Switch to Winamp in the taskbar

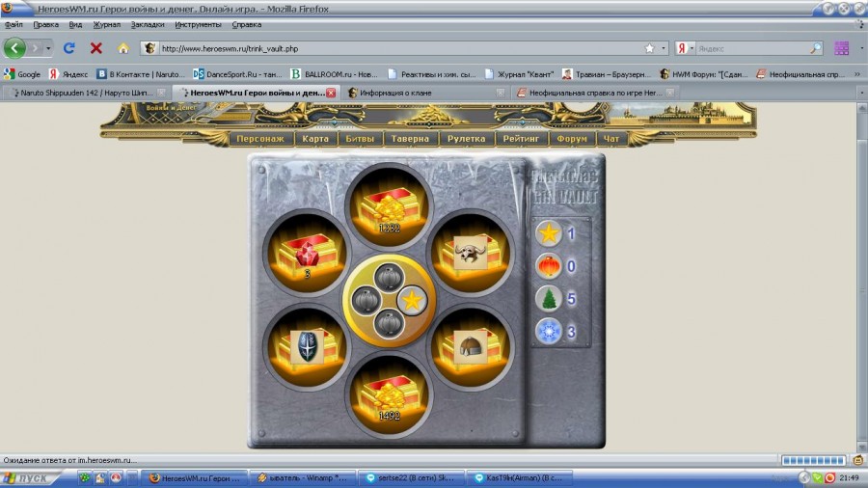(x=303, y=478)
